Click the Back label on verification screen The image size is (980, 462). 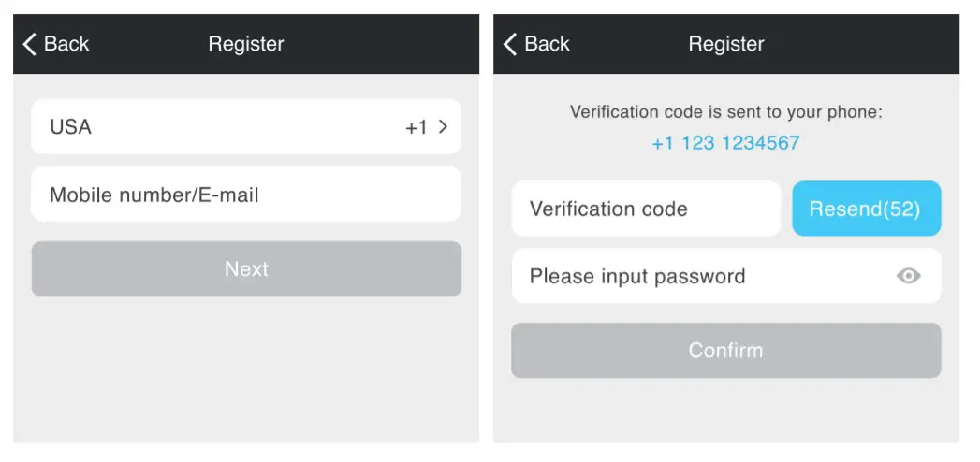point(547,44)
